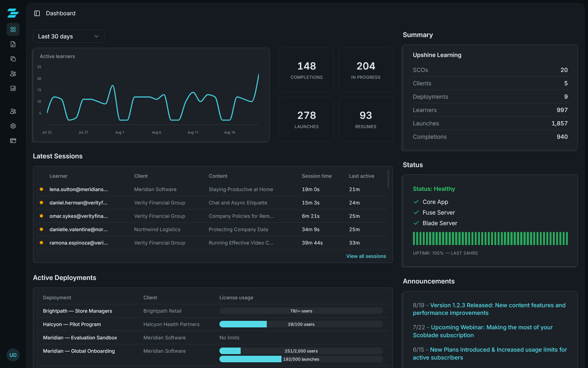Click the 251/2,000 users usage bar
This screenshot has height=368, width=588.
301,351
